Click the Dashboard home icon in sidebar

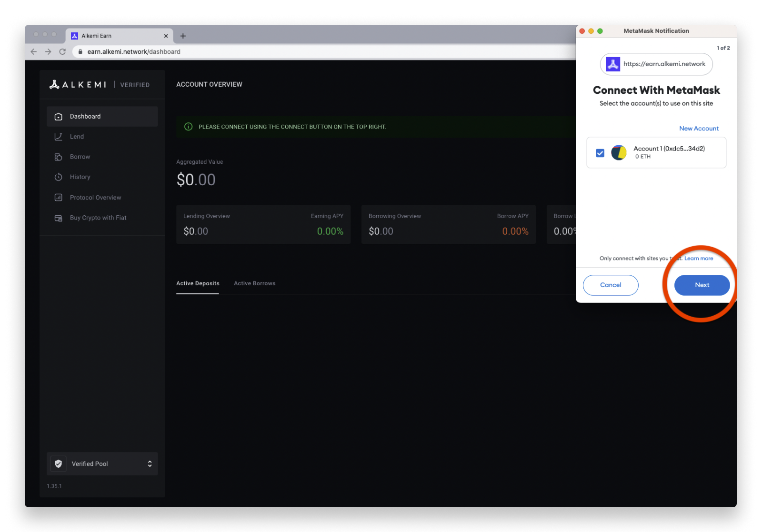click(59, 117)
